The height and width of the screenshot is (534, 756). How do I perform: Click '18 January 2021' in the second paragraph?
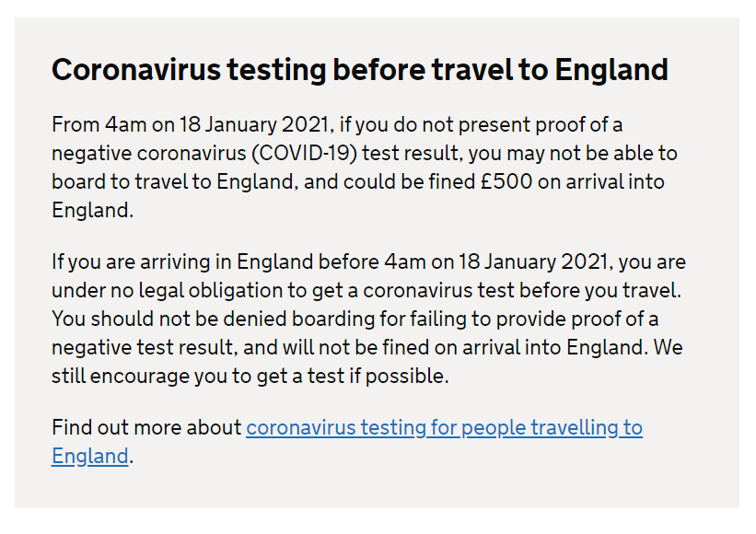click(535, 261)
